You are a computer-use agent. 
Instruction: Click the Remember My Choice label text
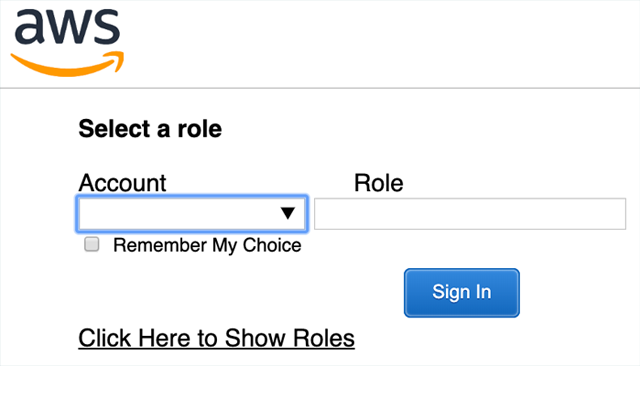coord(207,245)
